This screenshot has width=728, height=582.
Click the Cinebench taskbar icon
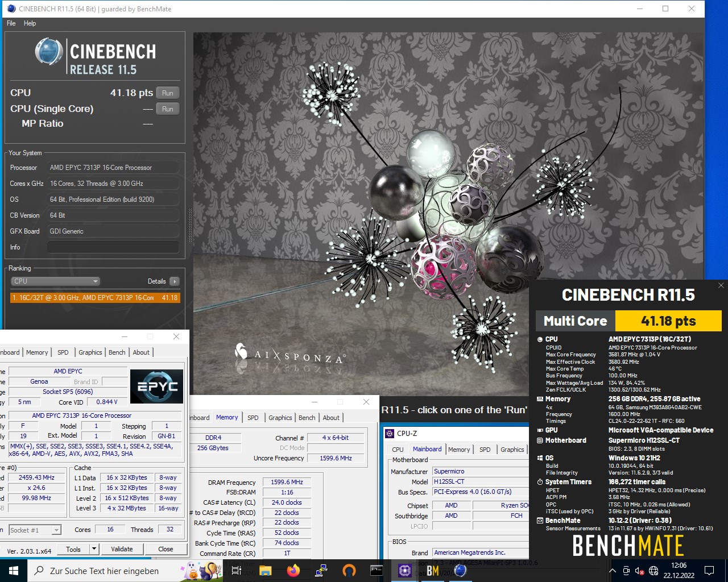pos(461,571)
